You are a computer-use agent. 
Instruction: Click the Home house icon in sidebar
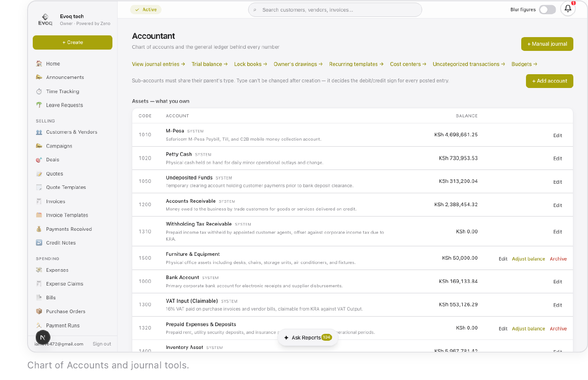pos(39,64)
